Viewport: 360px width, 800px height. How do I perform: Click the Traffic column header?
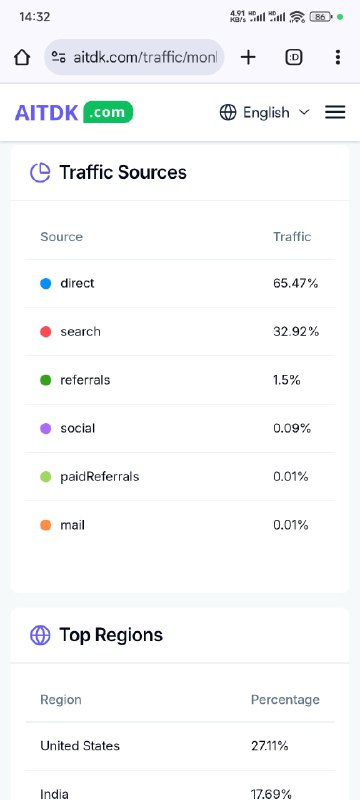coord(292,237)
